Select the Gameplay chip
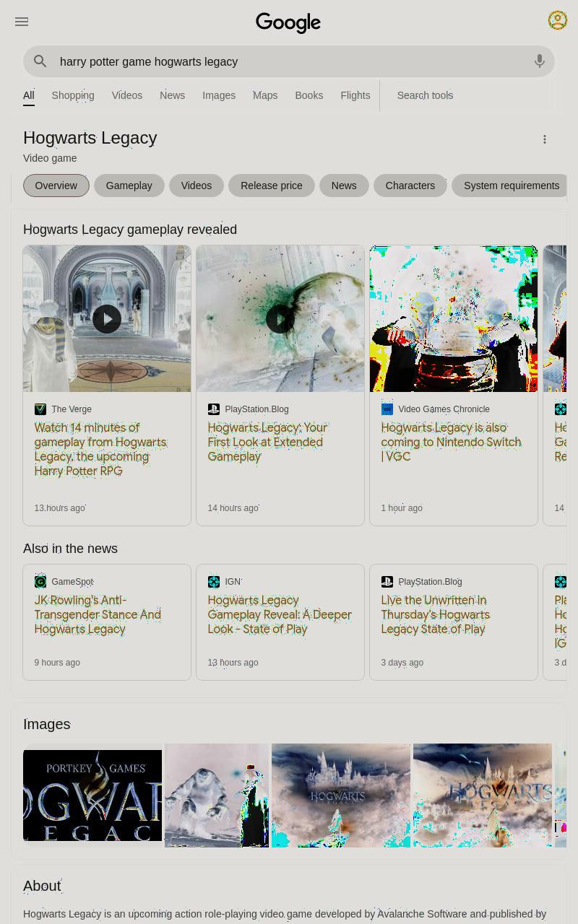The image size is (578, 924). [x=129, y=186]
